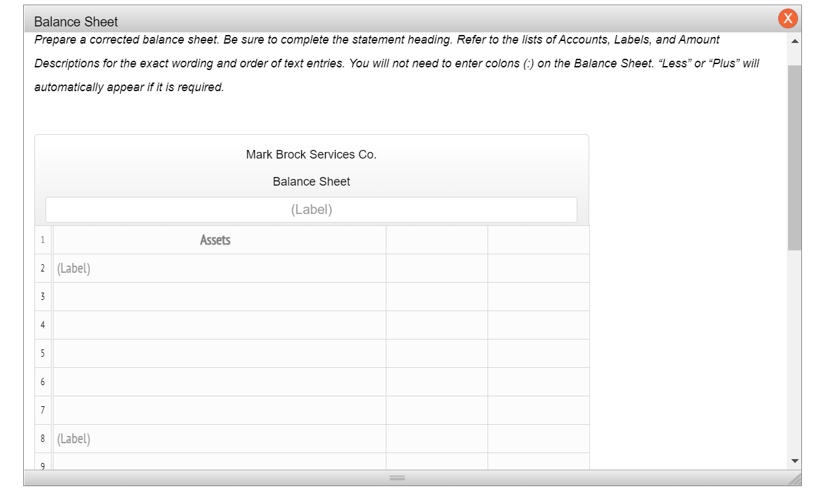Click the first amount column cell in row 4

[436, 325]
